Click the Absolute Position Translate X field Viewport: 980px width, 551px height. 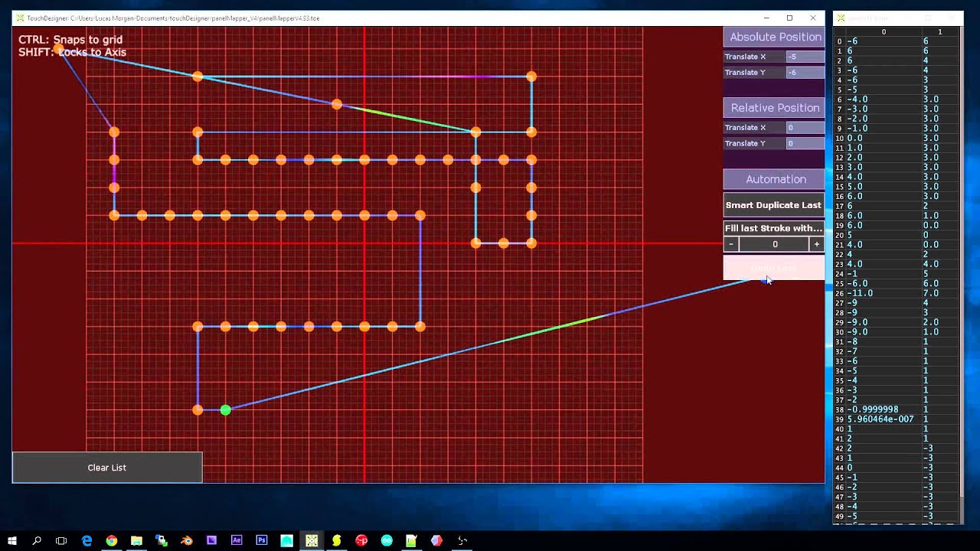tap(805, 57)
